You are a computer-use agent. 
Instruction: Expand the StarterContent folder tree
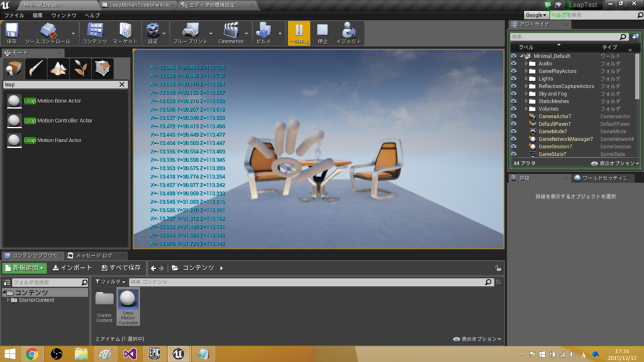point(8,300)
